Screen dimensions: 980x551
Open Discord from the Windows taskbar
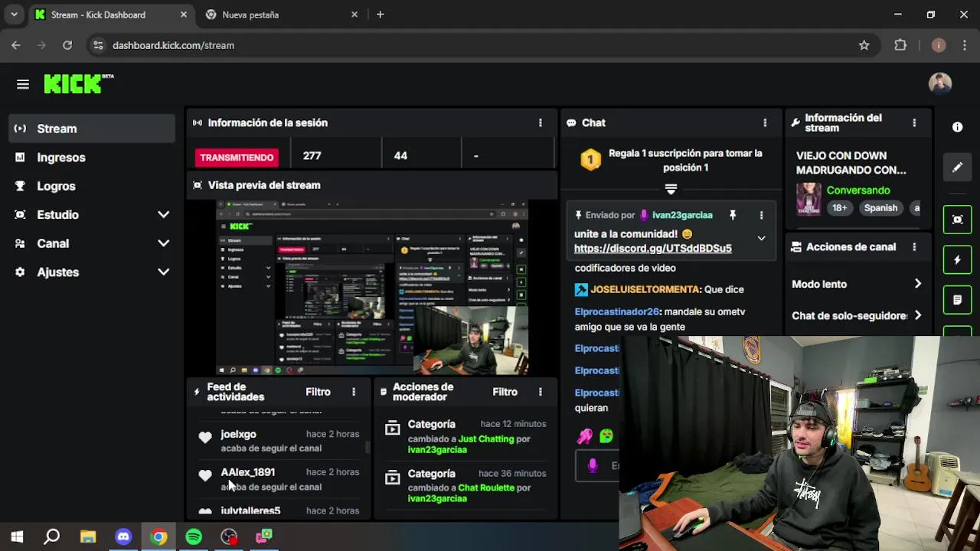tap(123, 536)
